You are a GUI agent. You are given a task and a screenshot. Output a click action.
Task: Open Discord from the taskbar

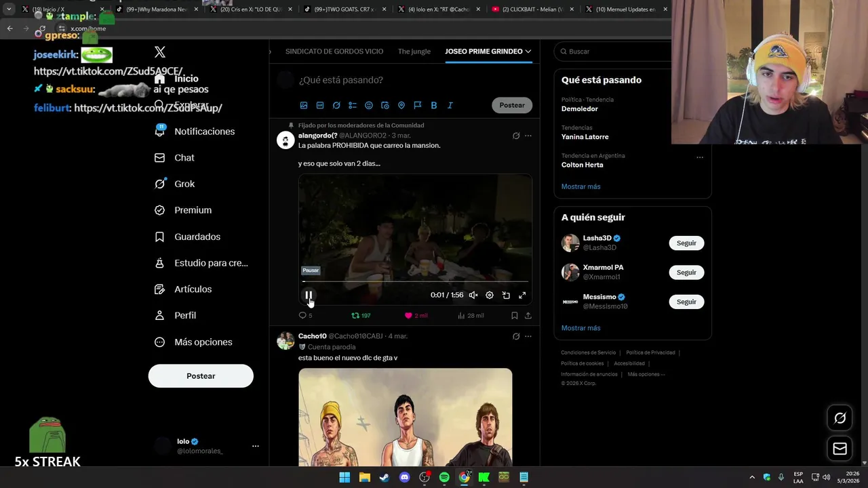405,477
